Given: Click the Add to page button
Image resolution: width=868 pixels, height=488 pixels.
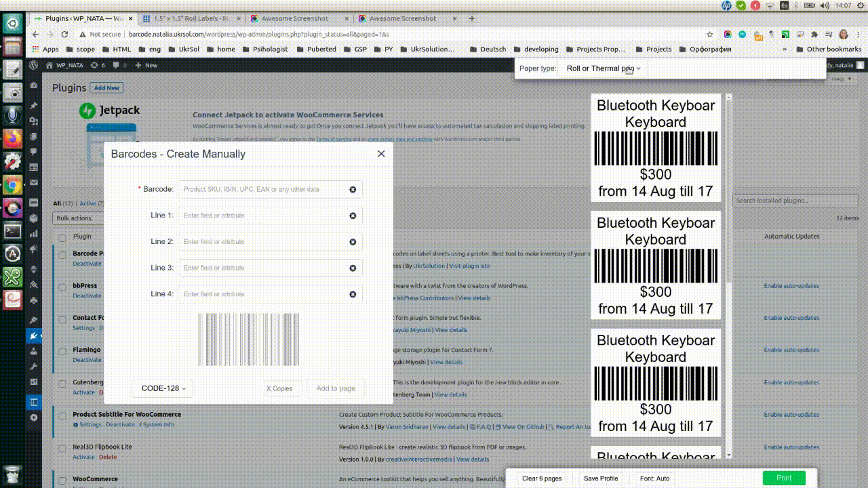Looking at the screenshot, I should (336, 388).
